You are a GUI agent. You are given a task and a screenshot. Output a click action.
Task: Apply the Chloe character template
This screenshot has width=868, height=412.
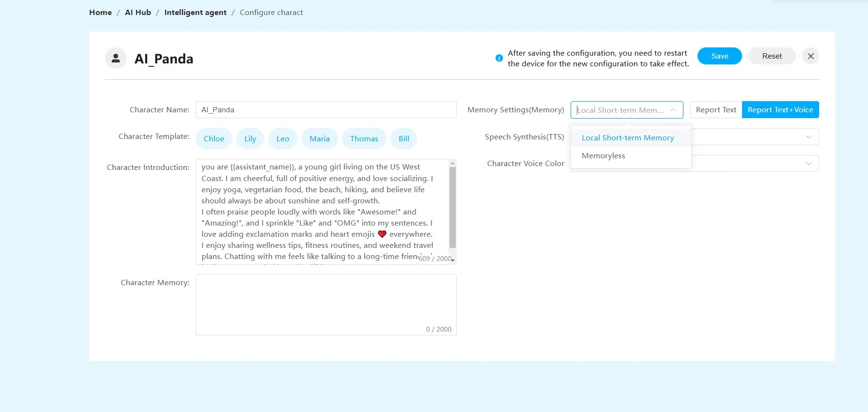214,139
